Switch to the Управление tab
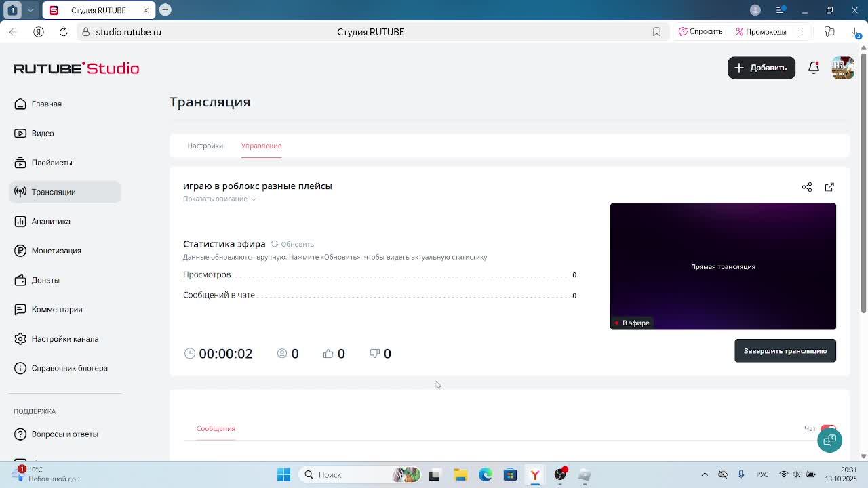 261,146
